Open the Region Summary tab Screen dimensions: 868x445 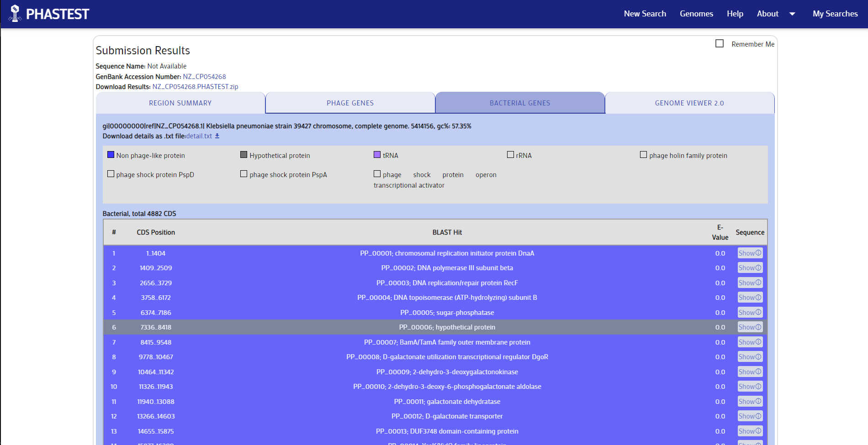pos(180,103)
